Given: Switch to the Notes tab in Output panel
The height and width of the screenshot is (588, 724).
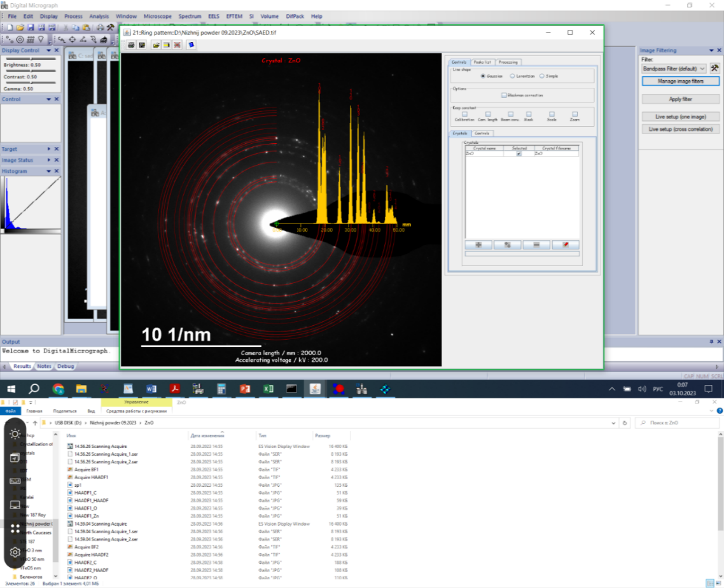Looking at the screenshot, I should pyautogui.click(x=45, y=367).
